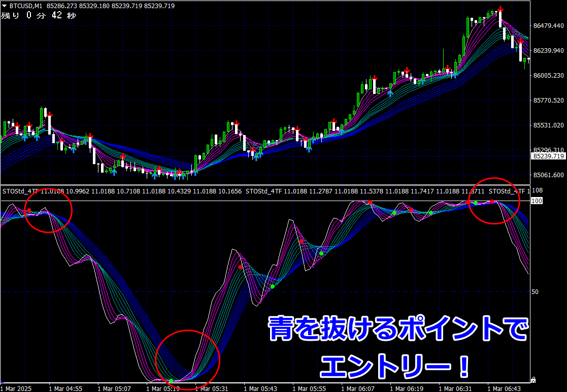Image resolution: width=567 pixels, height=392 pixels.
Task: Click the 85770.520 price axis label
Action: click(x=549, y=101)
